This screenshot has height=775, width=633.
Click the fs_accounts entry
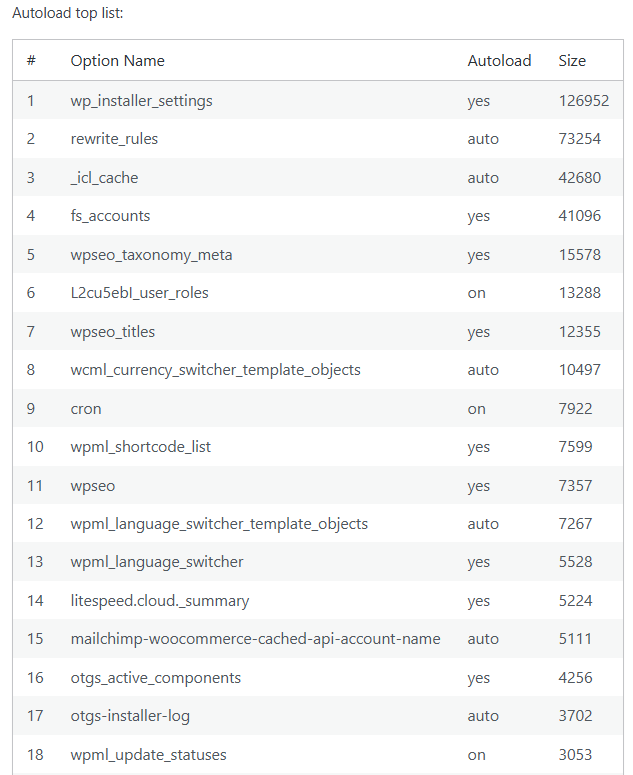(110, 216)
